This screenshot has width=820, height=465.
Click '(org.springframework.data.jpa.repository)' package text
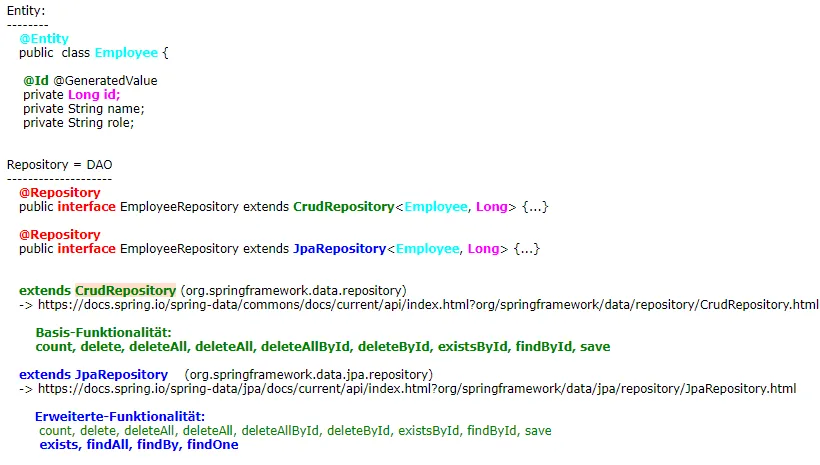[309, 375]
